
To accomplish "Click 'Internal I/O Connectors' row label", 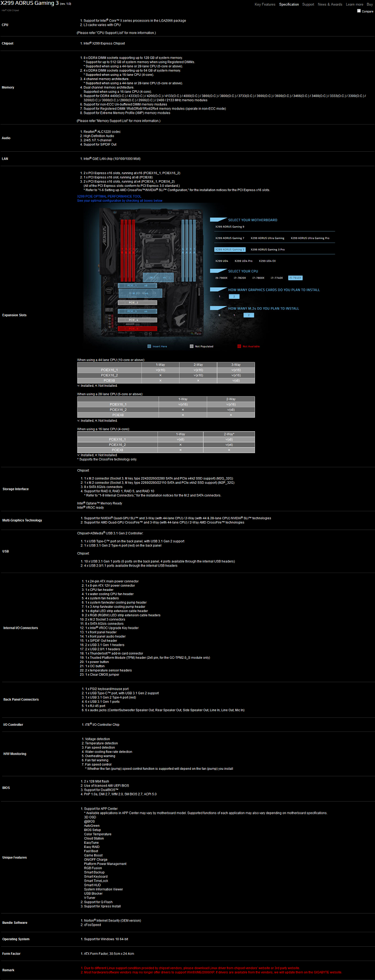I will (21, 628).
